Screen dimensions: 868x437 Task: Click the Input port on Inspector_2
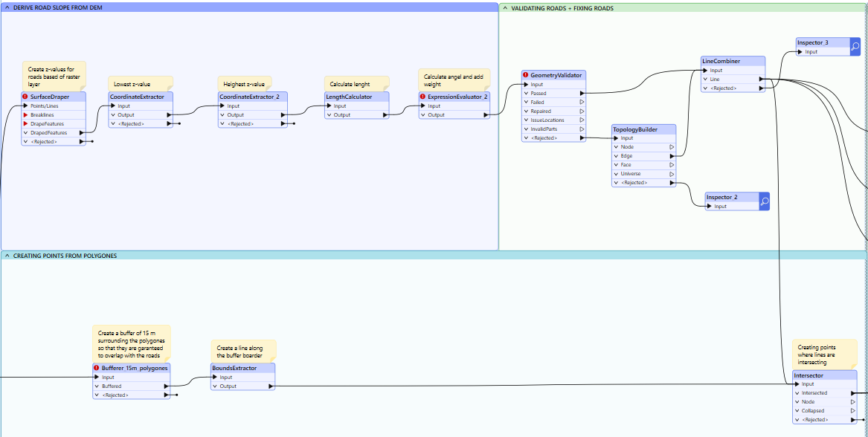(733, 207)
